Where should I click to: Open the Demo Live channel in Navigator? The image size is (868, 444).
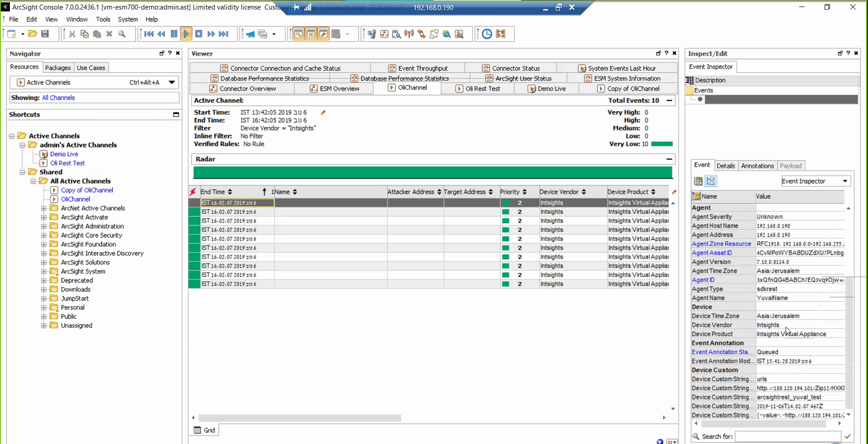pyautogui.click(x=64, y=154)
